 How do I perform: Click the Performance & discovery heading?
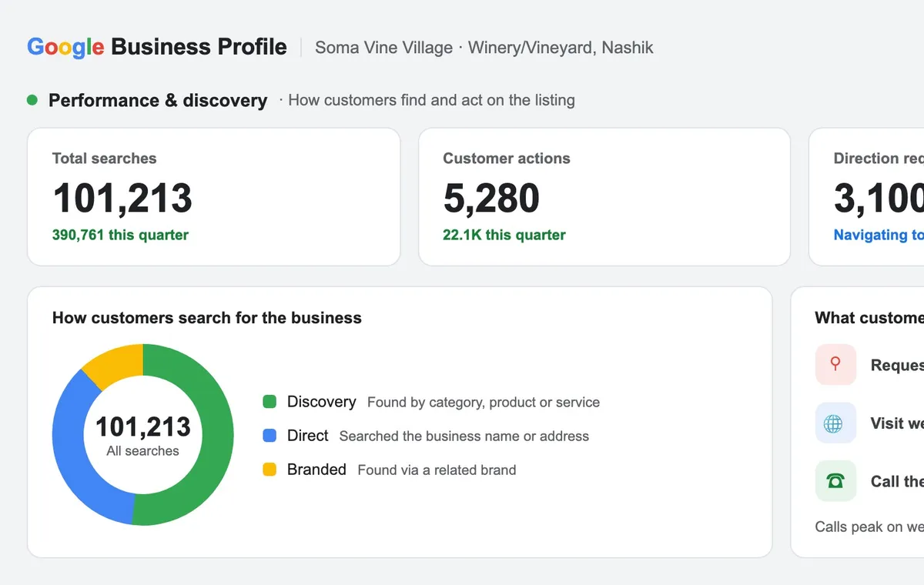pyautogui.click(x=158, y=100)
